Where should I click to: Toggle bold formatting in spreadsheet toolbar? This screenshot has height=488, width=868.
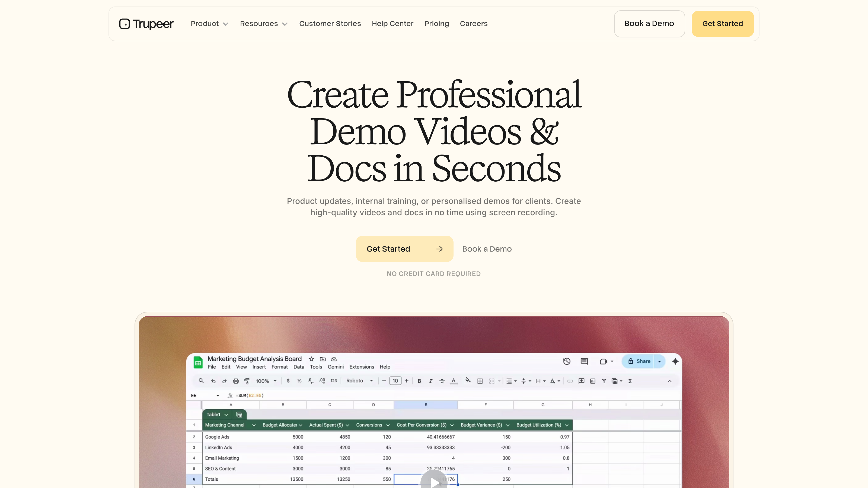point(419,381)
